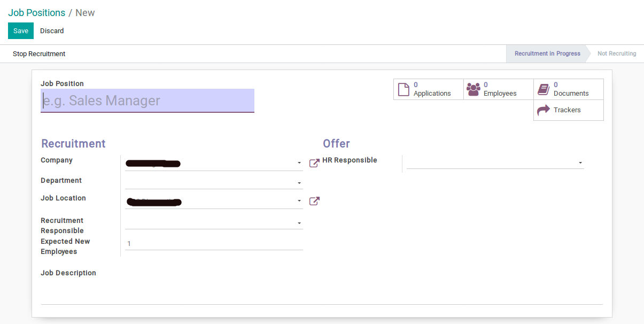644x324 pixels.
Task: Click the Trackers share arrow icon
Action: (x=544, y=110)
